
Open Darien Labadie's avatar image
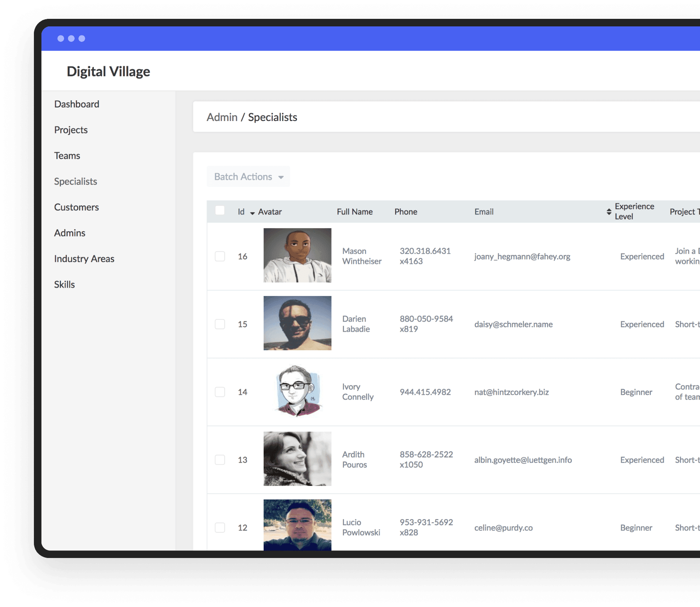point(297,323)
